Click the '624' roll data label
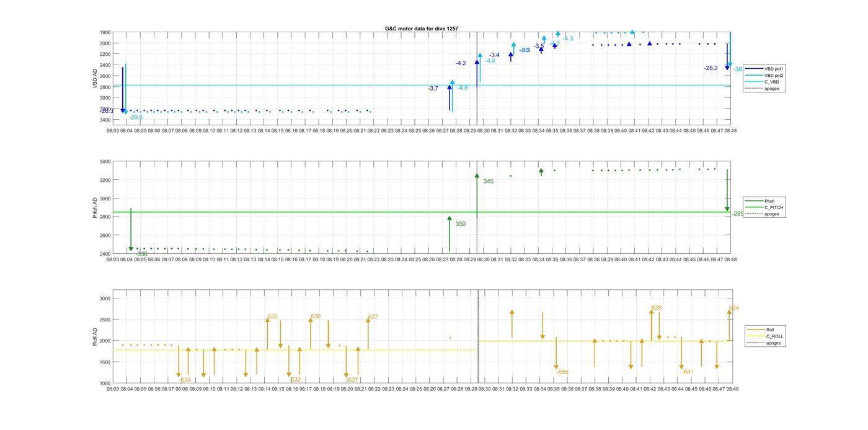 (x=734, y=308)
